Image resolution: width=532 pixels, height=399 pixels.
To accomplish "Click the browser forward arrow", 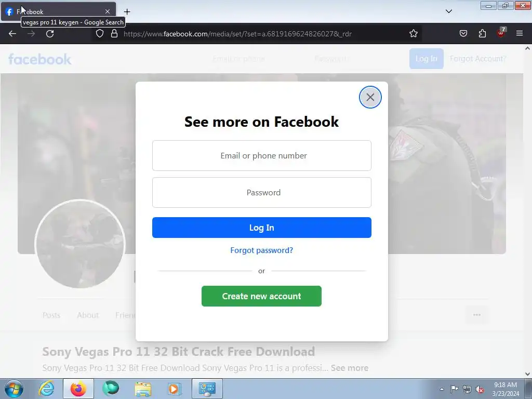I will click(x=31, y=34).
